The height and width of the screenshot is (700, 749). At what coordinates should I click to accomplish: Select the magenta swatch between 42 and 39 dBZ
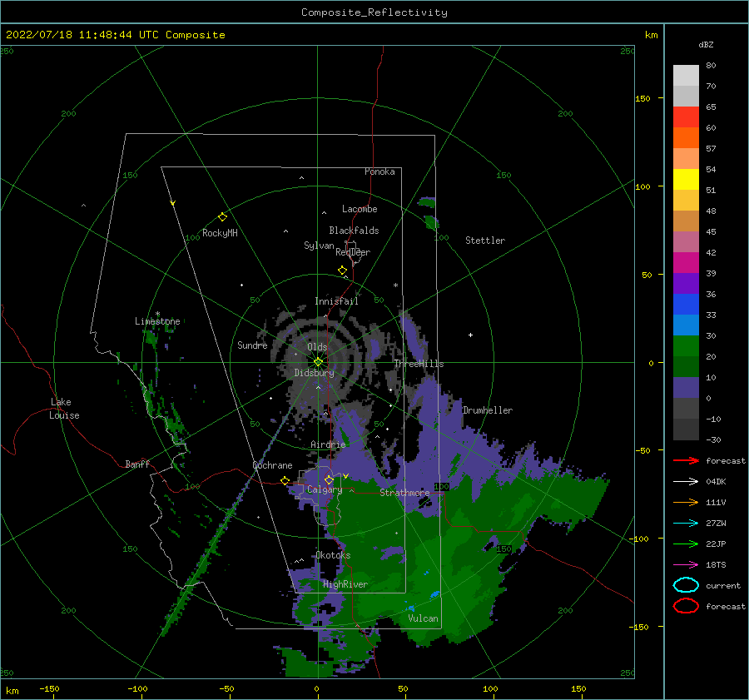pos(686,263)
